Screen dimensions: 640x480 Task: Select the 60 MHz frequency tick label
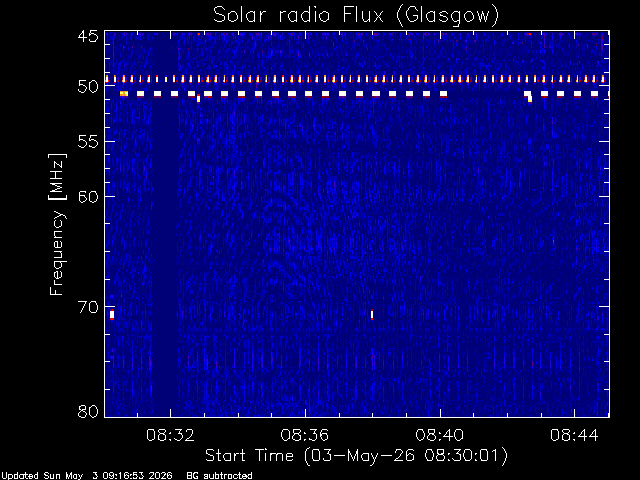click(88, 197)
